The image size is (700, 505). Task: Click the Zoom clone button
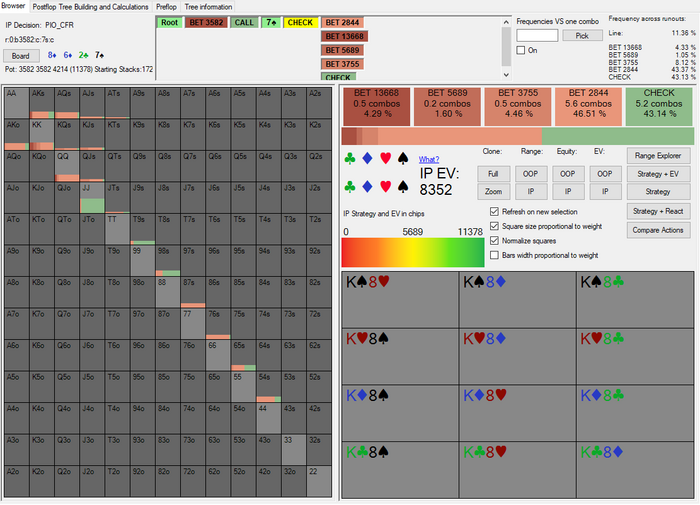click(x=493, y=192)
